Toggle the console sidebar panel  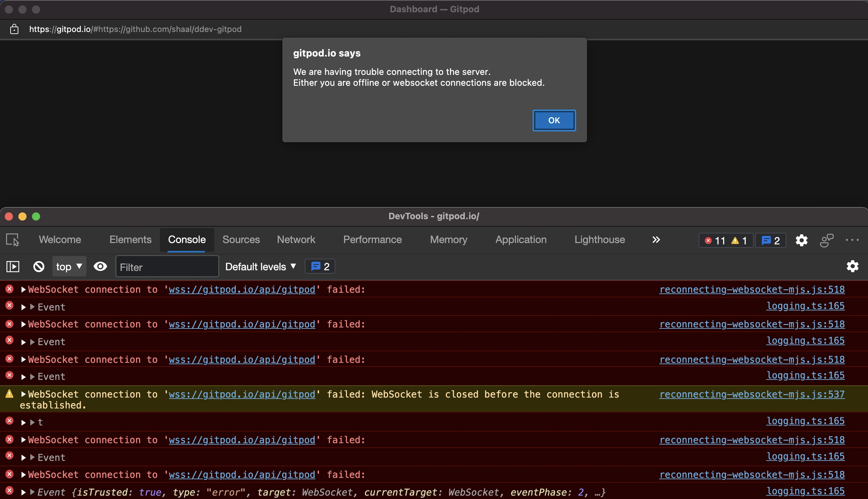coord(12,266)
